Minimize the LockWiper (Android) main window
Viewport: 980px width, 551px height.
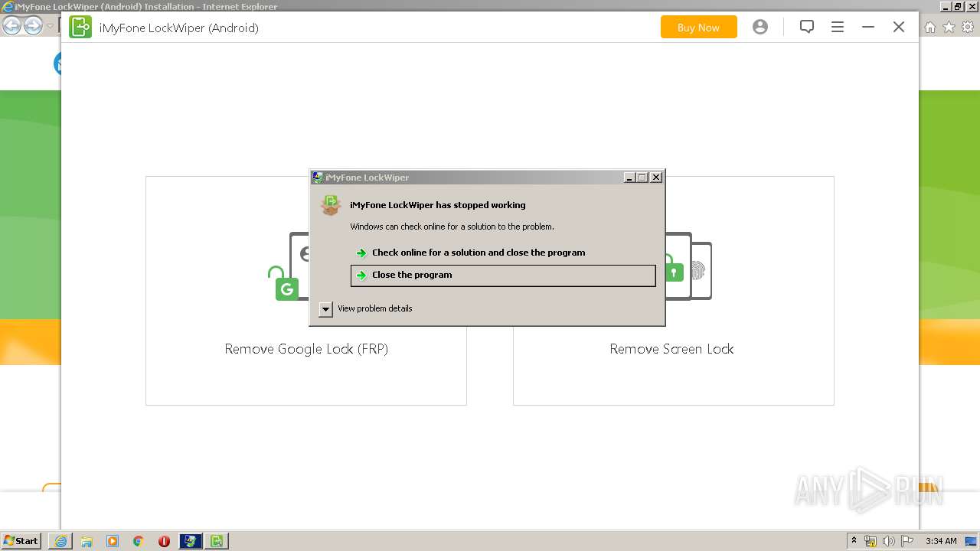[868, 28]
